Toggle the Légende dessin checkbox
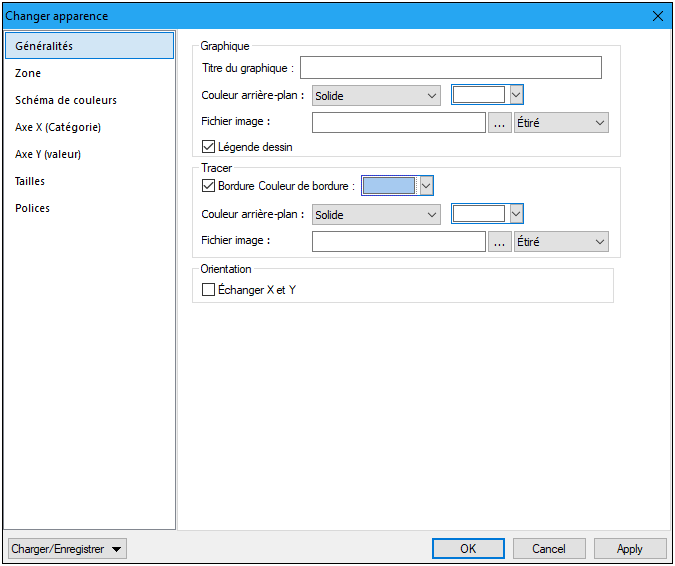Screen dimensions: 675x566 [209, 147]
